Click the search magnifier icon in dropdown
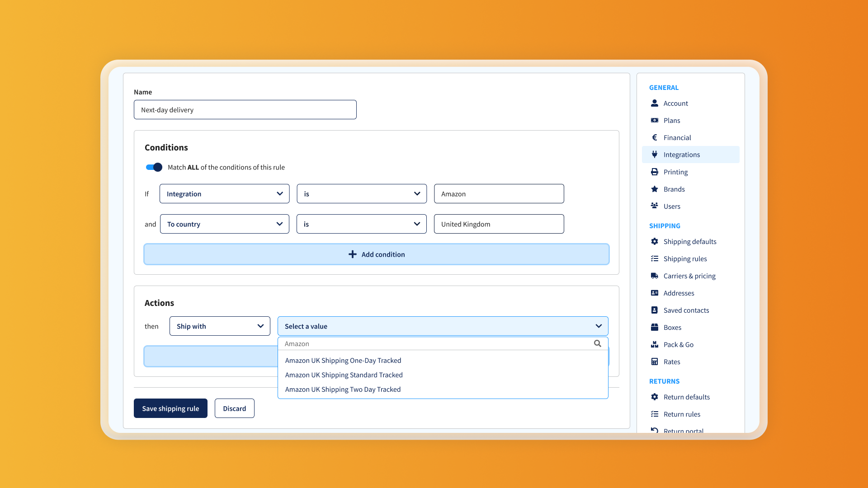Image resolution: width=868 pixels, height=488 pixels. (597, 343)
